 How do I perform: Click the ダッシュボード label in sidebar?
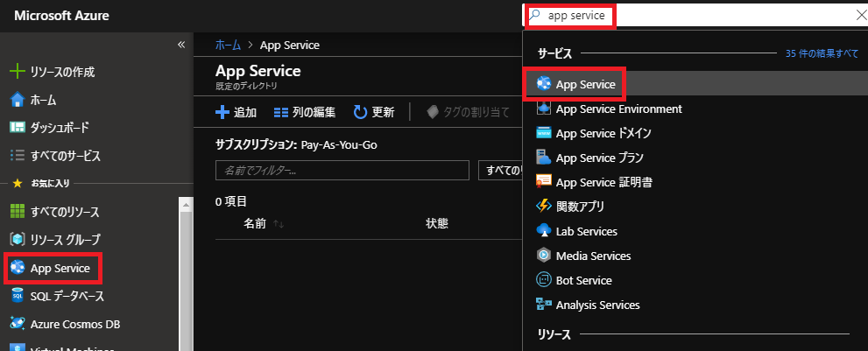[60, 128]
